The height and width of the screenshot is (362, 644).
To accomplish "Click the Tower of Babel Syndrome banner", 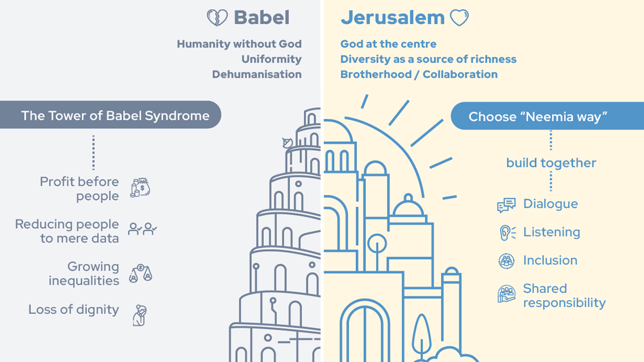I will 111,115.
